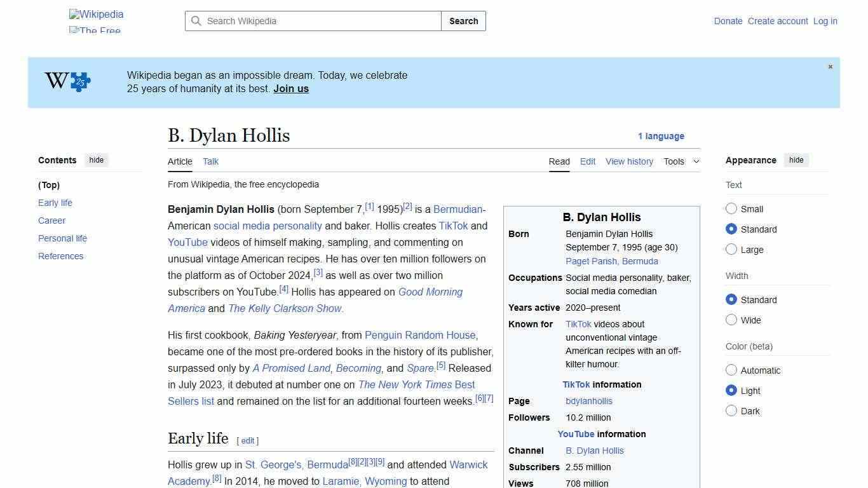Screen dimensions: 868x488
Task: Select Automatic color mode
Action: click(731, 370)
